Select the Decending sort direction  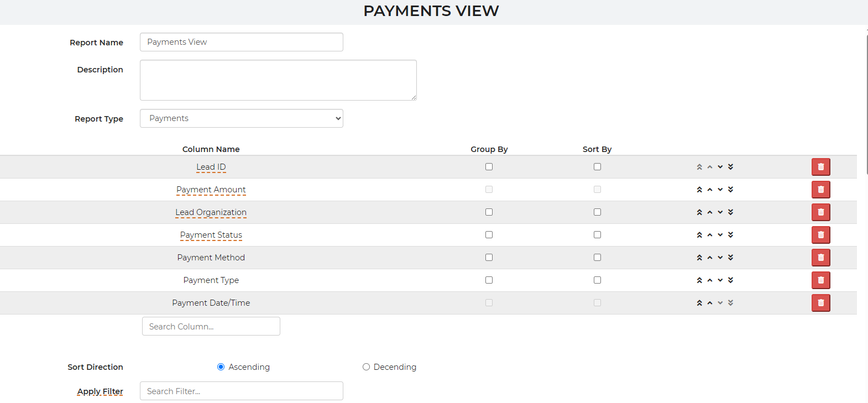pyautogui.click(x=366, y=367)
